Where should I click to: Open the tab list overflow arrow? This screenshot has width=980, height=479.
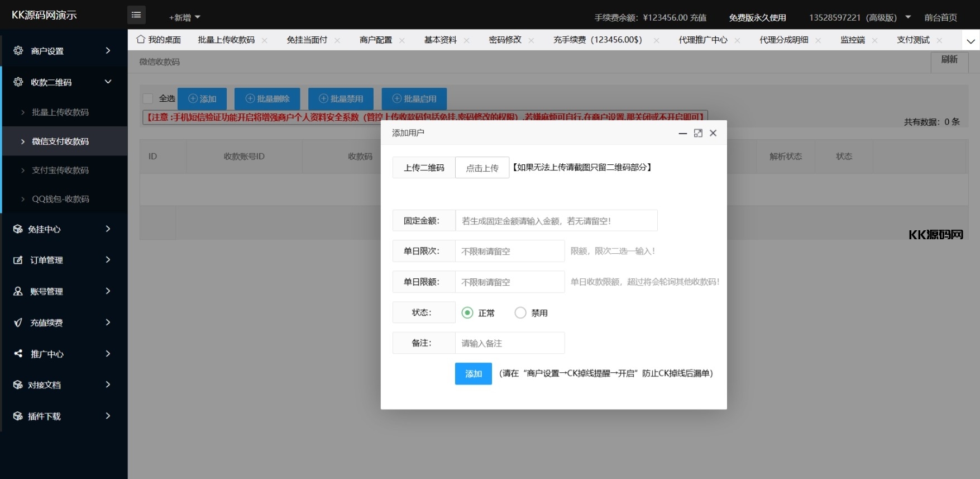tap(971, 41)
